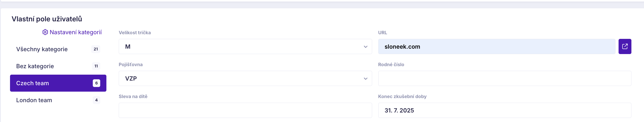Open the Nastavení kategorií link

pyautogui.click(x=76, y=32)
